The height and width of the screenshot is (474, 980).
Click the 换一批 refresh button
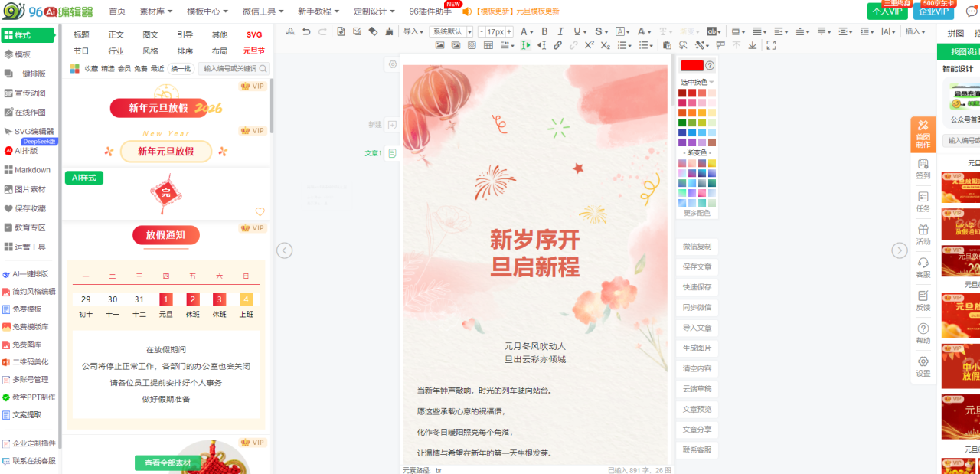pyautogui.click(x=181, y=68)
